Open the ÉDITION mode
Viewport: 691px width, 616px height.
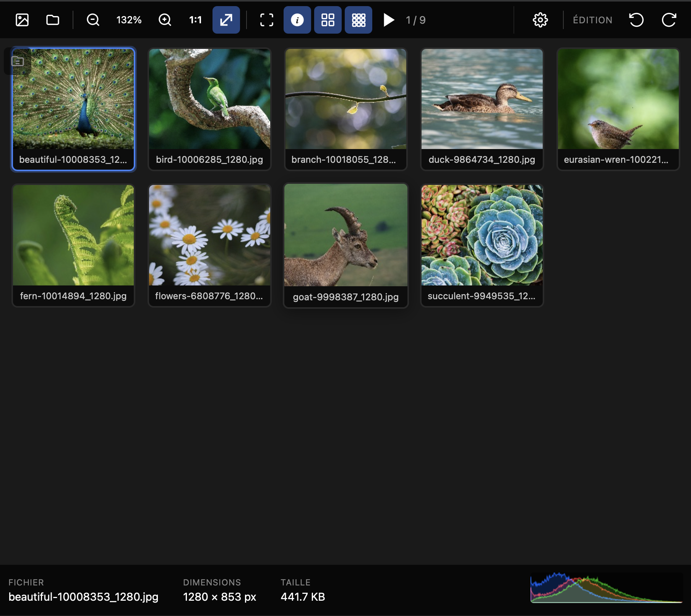pos(592,20)
